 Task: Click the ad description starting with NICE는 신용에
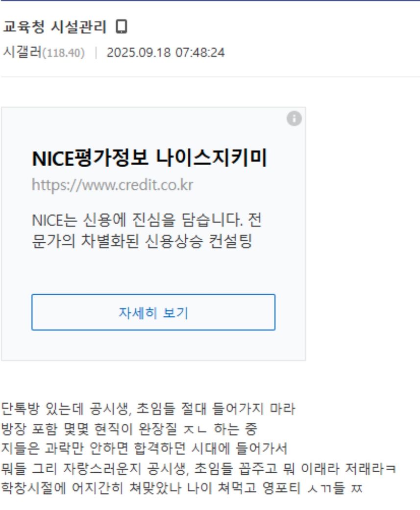point(147,230)
